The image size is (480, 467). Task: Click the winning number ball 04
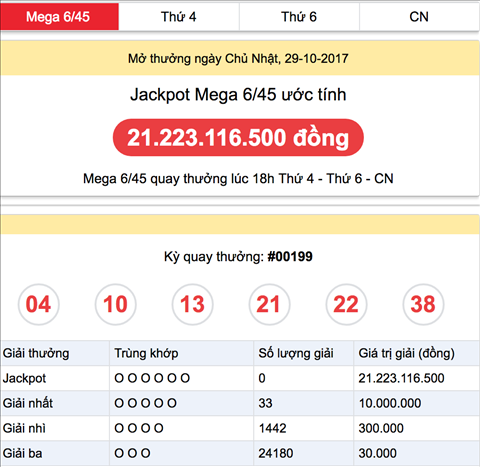[x=39, y=304]
